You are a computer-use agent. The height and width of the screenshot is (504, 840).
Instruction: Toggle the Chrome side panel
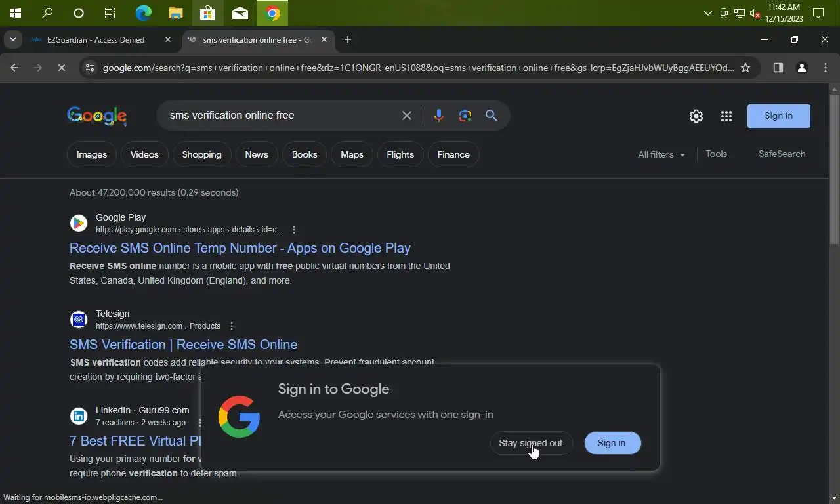pyautogui.click(x=778, y=68)
